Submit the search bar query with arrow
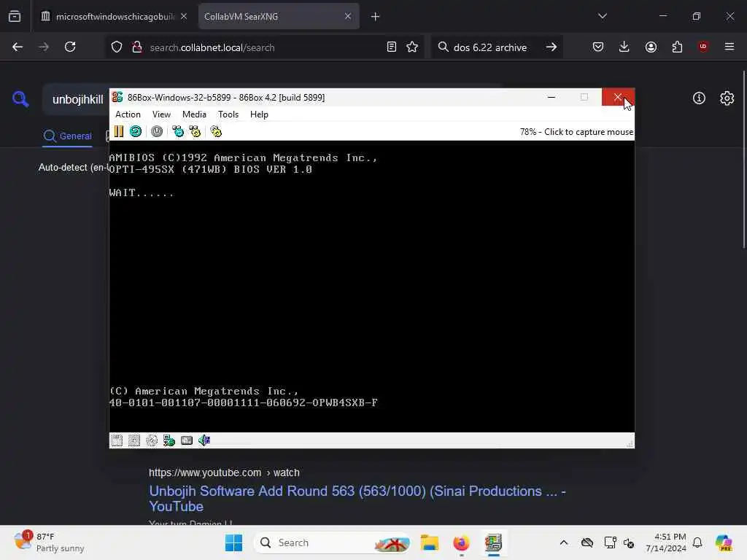 pos(551,47)
